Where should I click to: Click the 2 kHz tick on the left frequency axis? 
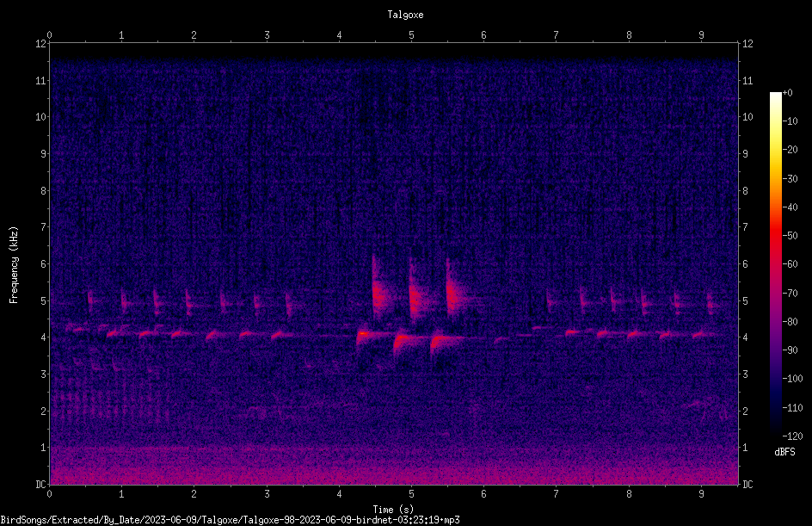point(43,411)
